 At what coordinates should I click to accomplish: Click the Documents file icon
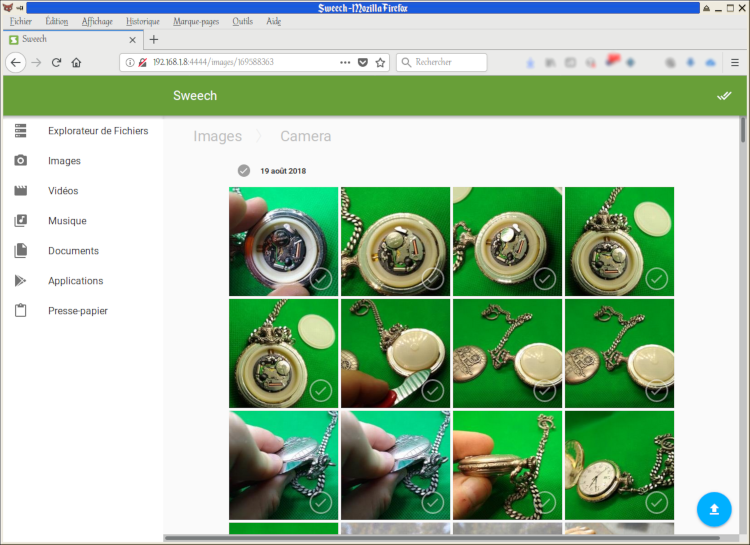tap(20, 250)
